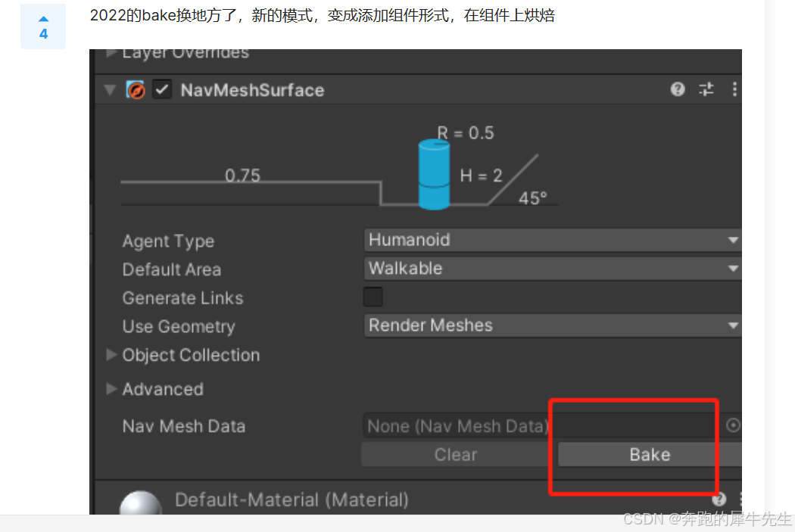Screen dimensions: 795x532
Task: Open the Use Geometry Render Meshes dropdown
Action: point(553,325)
